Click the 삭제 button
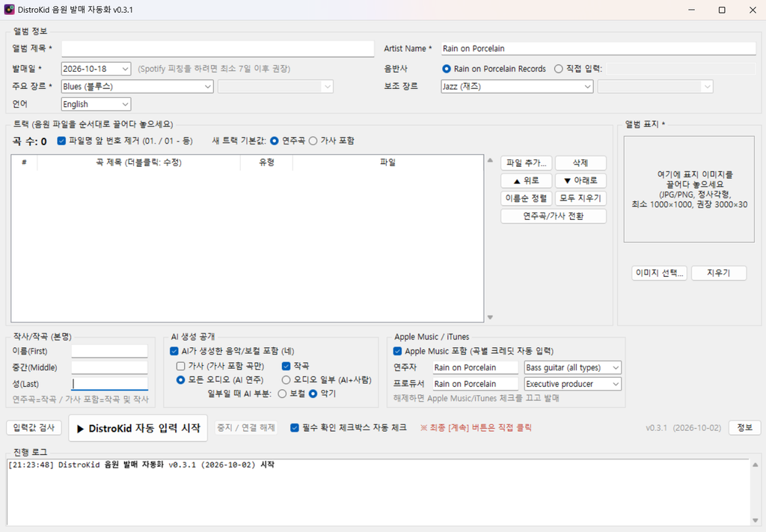The width and height of the screenshot is (766, 532). click(x=580, y=163)
